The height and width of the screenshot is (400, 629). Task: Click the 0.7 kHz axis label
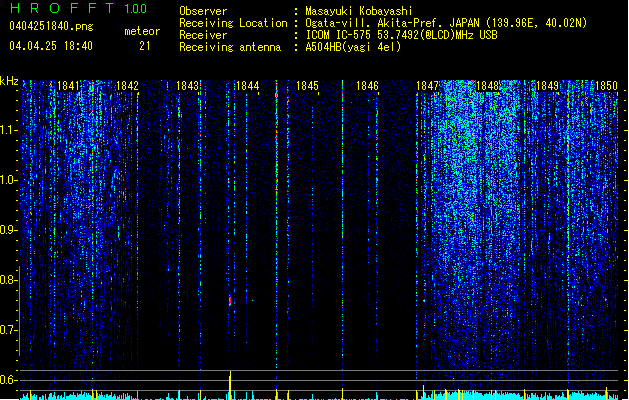tap(9, 330)
